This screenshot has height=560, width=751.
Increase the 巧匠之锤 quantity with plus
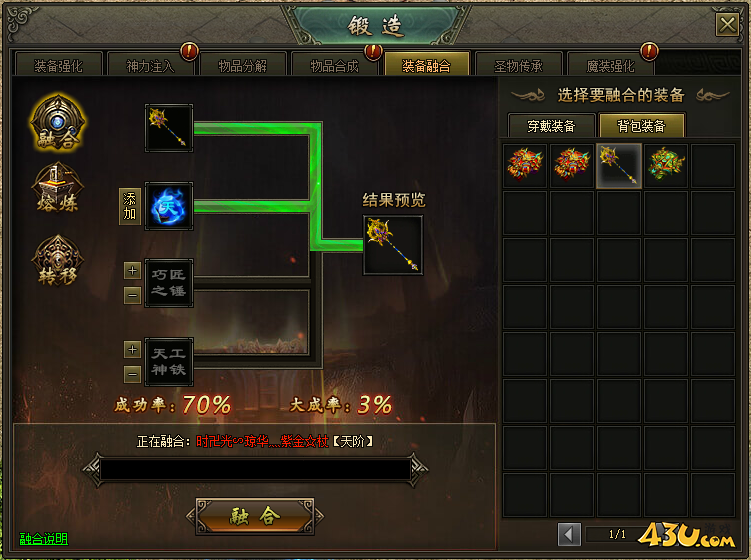coord(133,271)
